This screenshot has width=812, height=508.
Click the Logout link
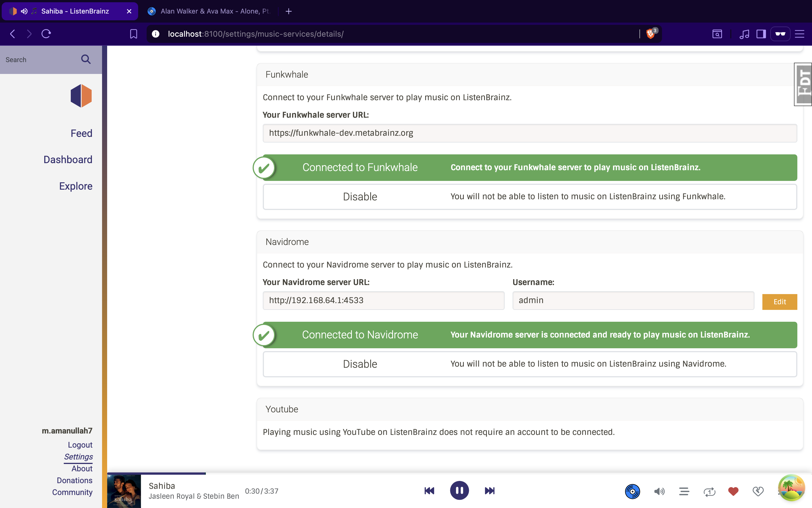click(80, 445)
